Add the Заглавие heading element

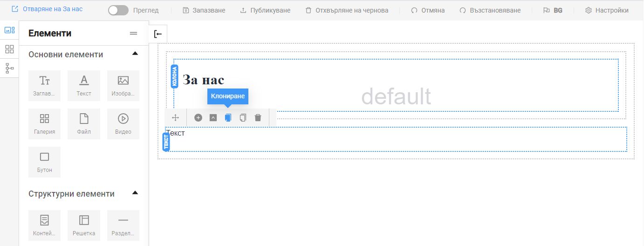pos(45,86)
